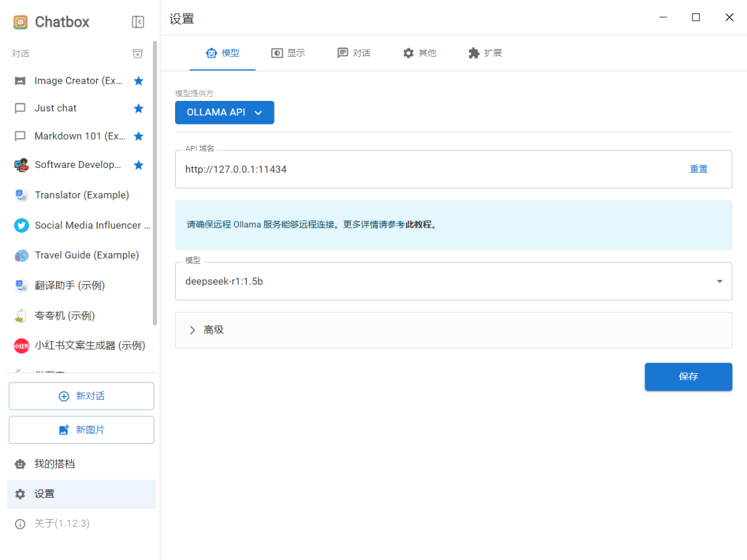Click the plus circle icon in 新对话

64,396
